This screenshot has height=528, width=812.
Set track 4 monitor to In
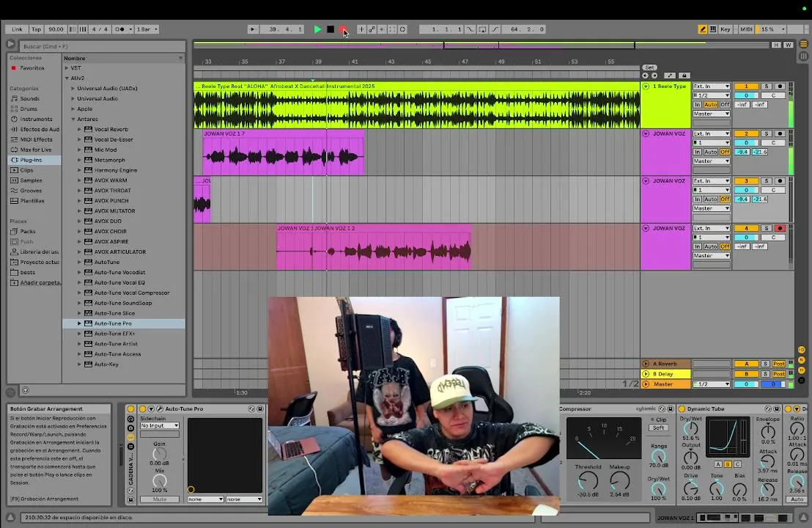pos(698,246)
